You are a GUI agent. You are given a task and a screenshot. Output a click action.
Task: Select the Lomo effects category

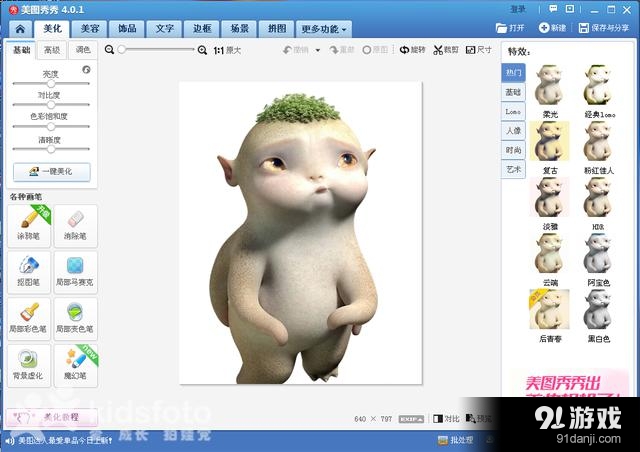(513, 111)
